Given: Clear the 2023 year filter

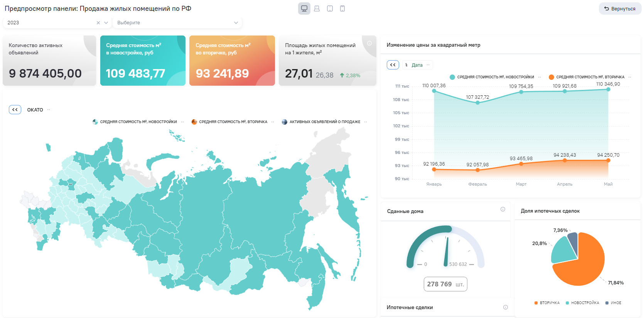Looking at the screenshot, I should coord(98,23).
